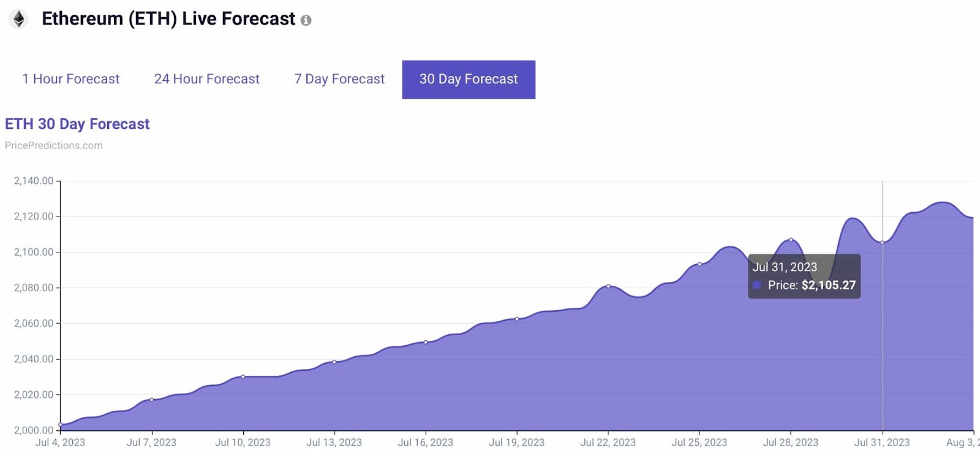Select the Jul 10 data point marker
This screenshot has width=980, height=450.
(x=243, y=376)
